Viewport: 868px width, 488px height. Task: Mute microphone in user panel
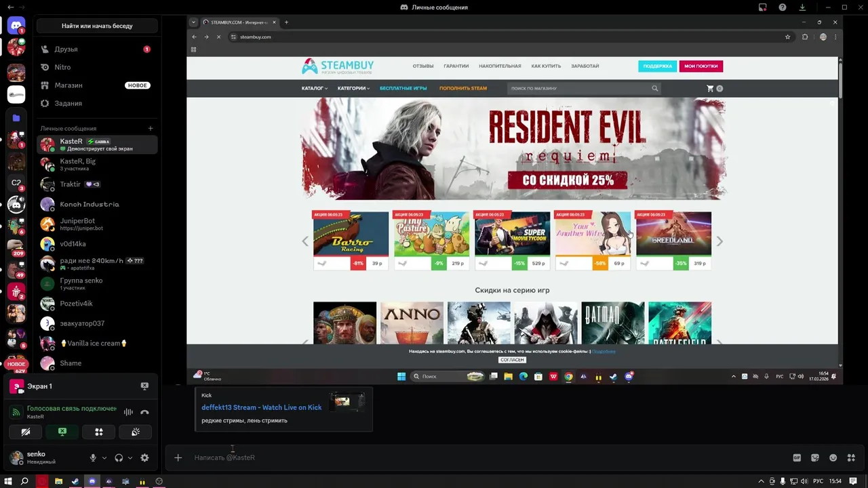tap(94, 457)
